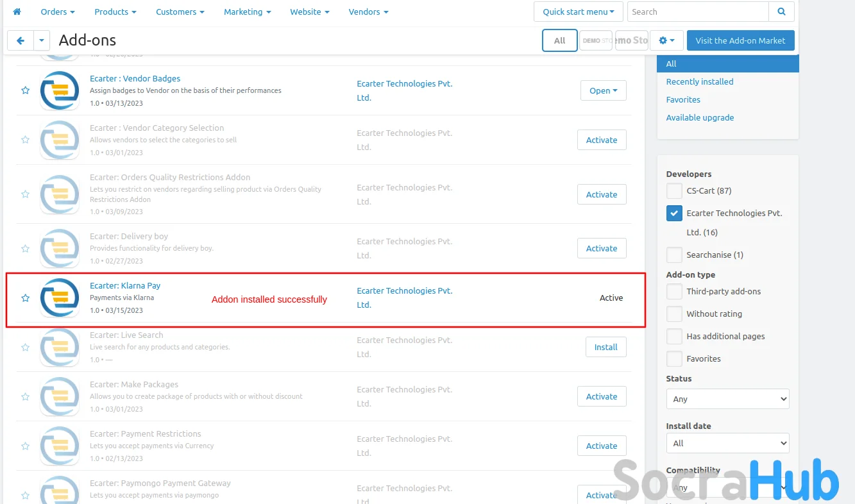
Task: Click Visit the Add-on Market button
Action: [x=740, y=40]
